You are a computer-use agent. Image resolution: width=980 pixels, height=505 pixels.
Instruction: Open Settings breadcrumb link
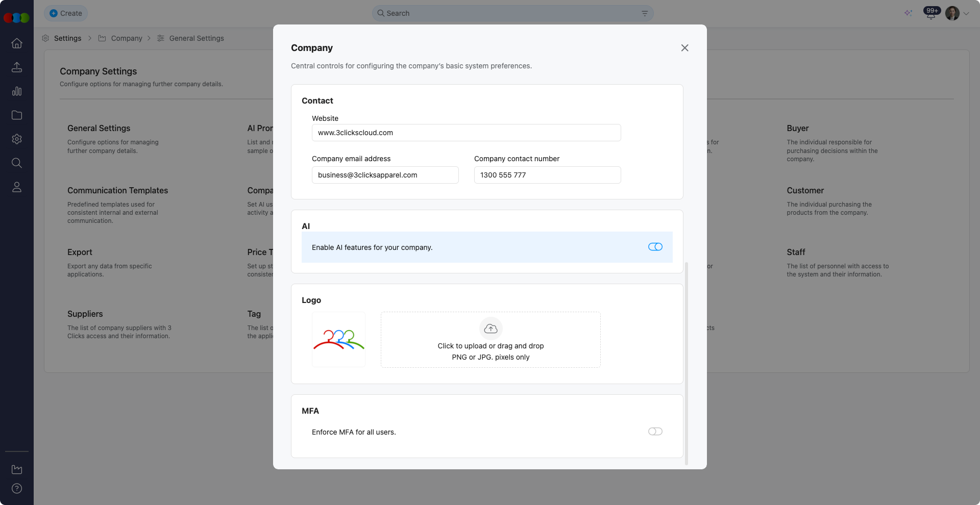coord(67,38)
